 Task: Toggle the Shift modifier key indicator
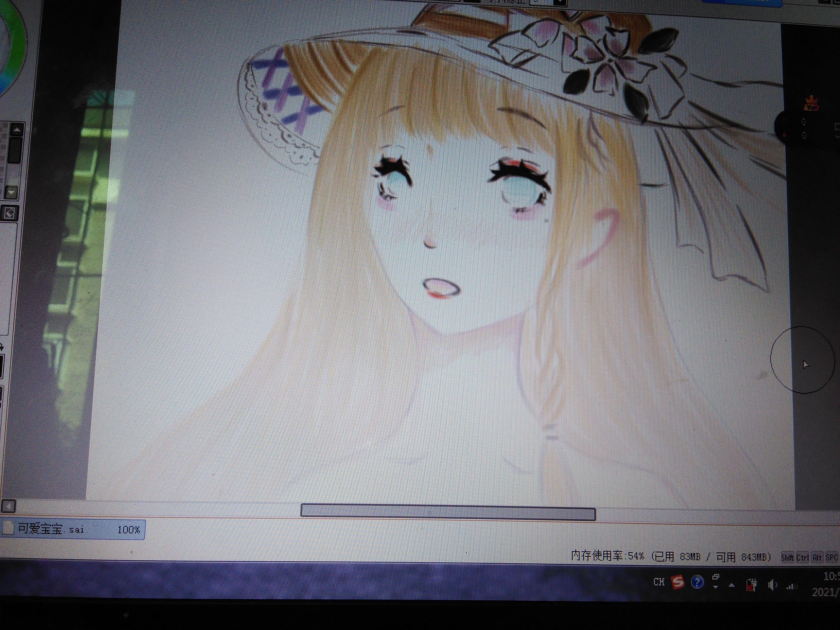(x=787, y=557)
